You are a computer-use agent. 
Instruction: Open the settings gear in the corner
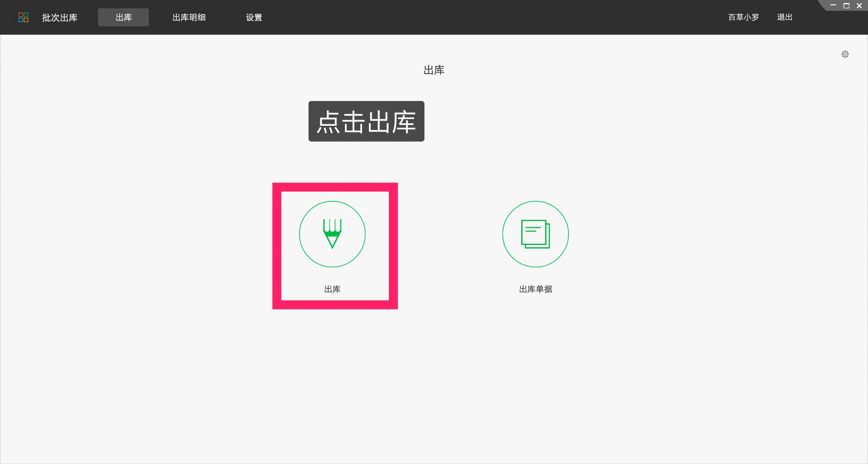845,54
